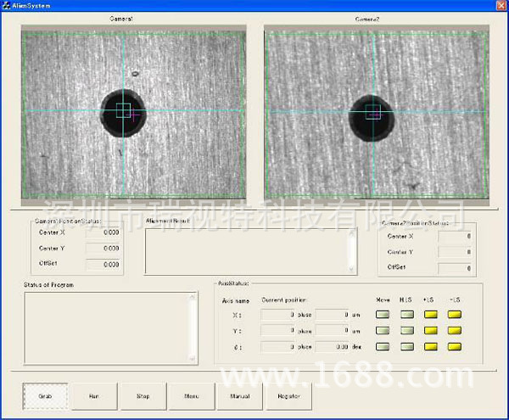This screenshot has height=420, width=509.
Task: Switch to Manual mode button
Action: coord(240,395)
